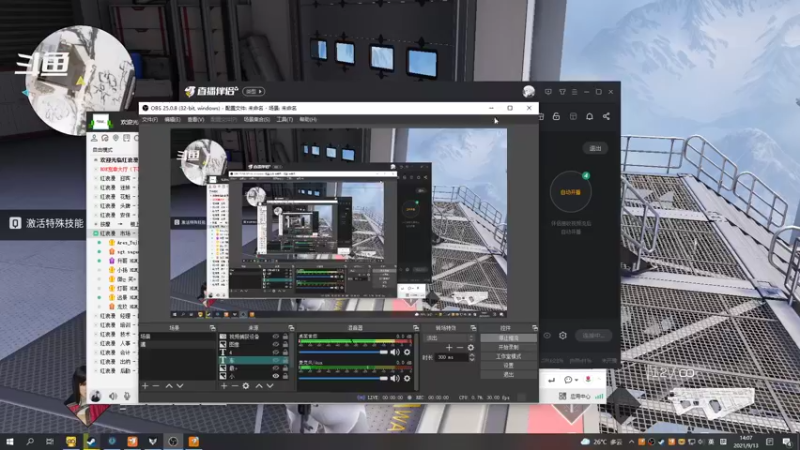Add a new scene with plus icon
Screen dimensions: 800x450
coord(145,386)
